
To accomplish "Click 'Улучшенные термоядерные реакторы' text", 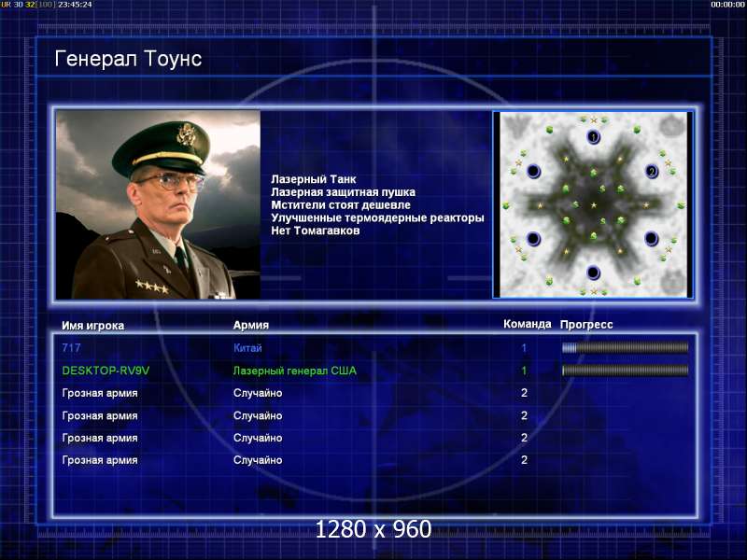I will (377, 217).
